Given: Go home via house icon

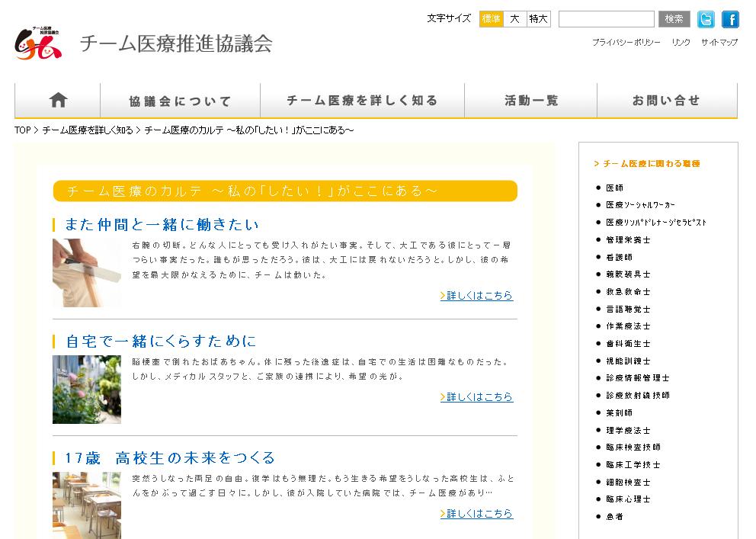Looking at the screenshot, I should coord(58,101).
